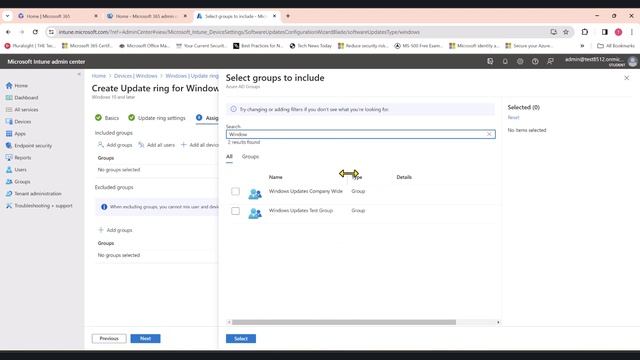
Task: Click the Select button
Action: pos(241,339)
